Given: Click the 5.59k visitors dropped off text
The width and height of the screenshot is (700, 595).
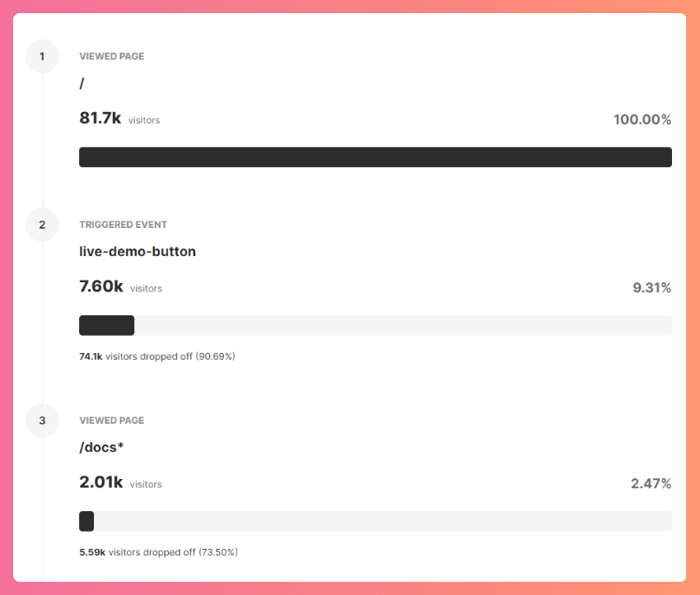Looking at the screenshot, I should pyautogui.click(x=158, y=552).
